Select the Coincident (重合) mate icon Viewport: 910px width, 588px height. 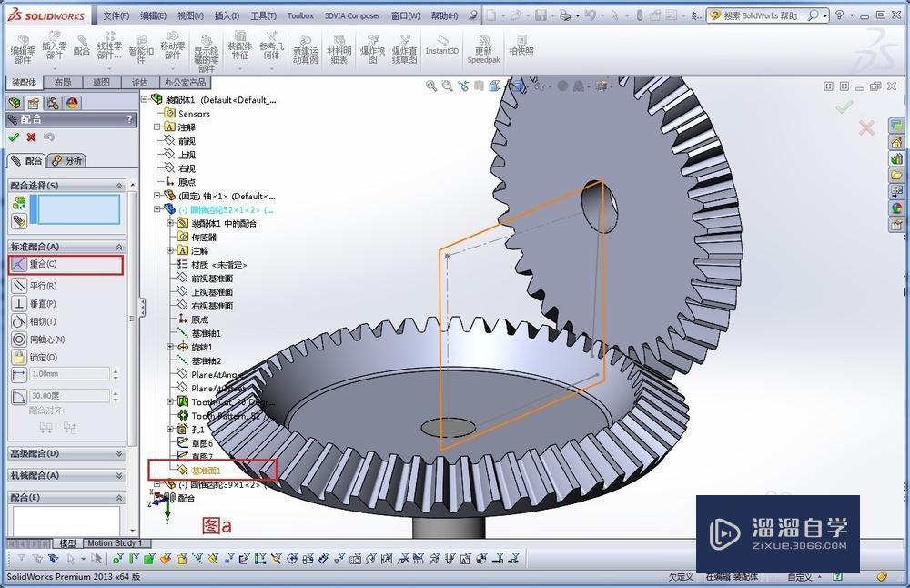(19, 264)
